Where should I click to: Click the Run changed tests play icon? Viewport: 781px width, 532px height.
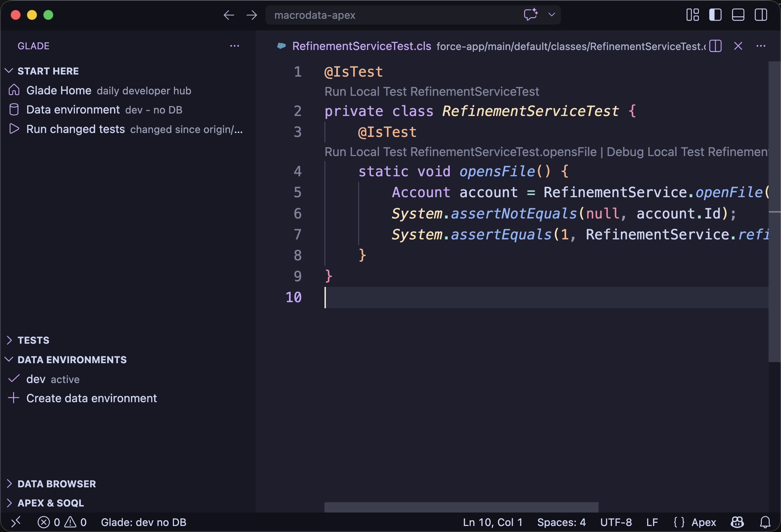[14, 129]
